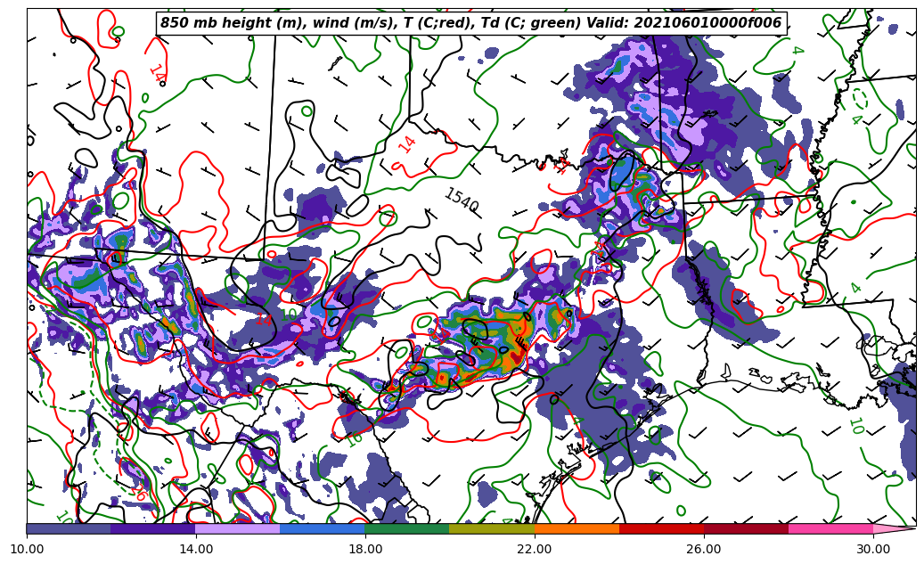924x564 pixels.
Task: Click the 22.00 colorbar tick label
Action: [535, 549]
